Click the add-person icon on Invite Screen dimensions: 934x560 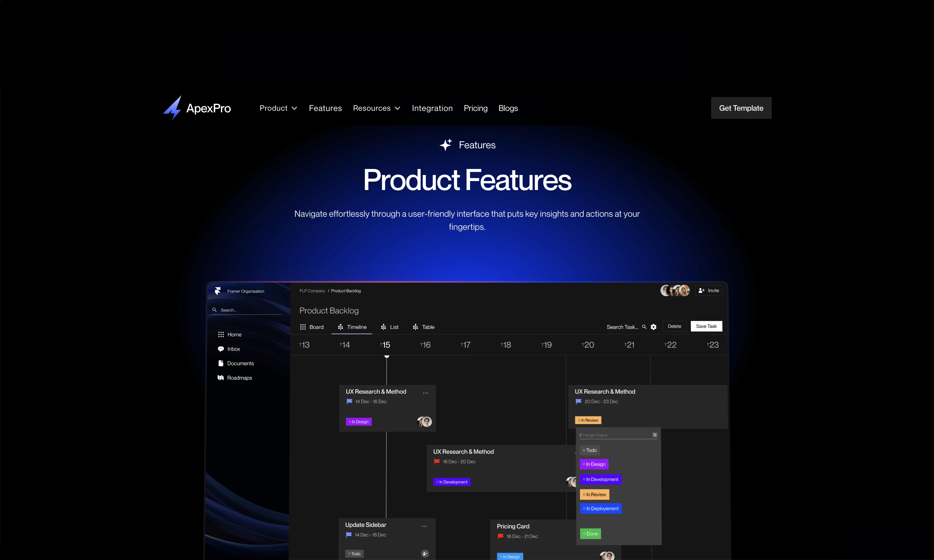pos(701,291)
